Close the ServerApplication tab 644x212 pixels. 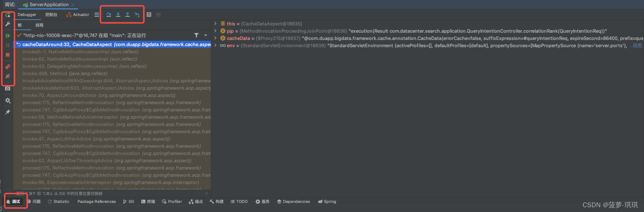73,5
